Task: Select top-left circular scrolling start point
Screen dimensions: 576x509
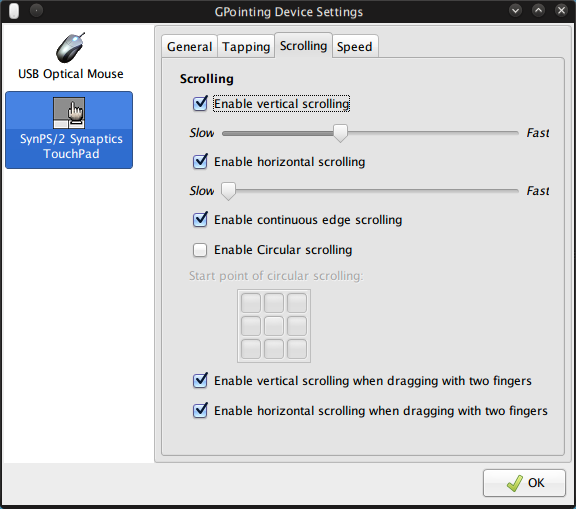Action: tap(251, 303)
